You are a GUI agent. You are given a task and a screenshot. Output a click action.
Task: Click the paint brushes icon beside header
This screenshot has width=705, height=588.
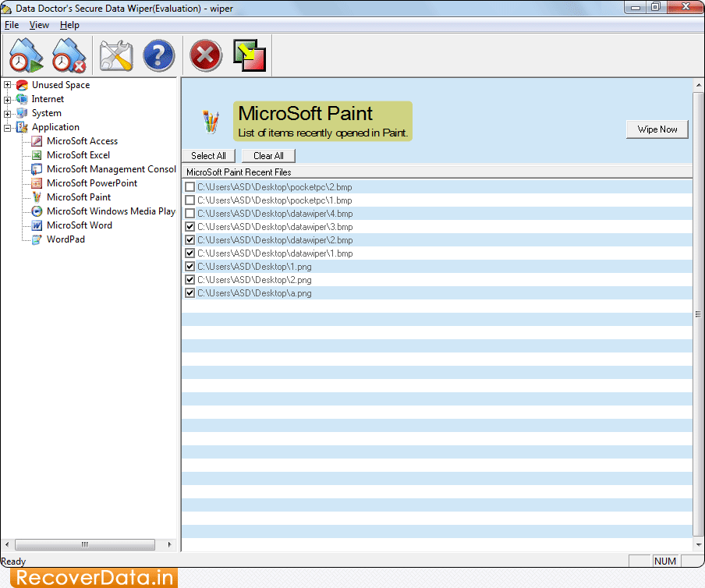[211, 122]
